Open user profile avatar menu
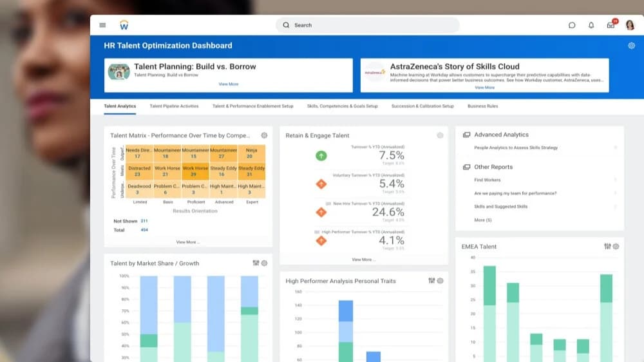Viewport: 644px width, 362px height. pos(630,25)
